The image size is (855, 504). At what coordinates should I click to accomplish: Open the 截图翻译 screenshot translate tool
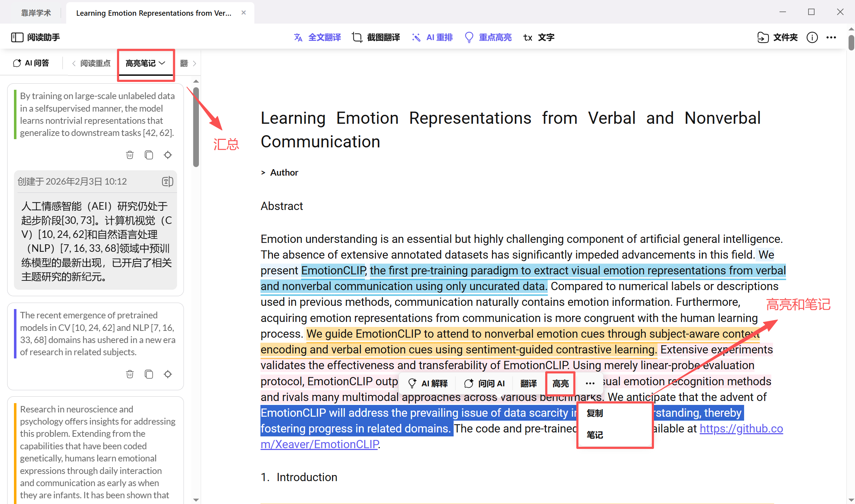[376, 37]
